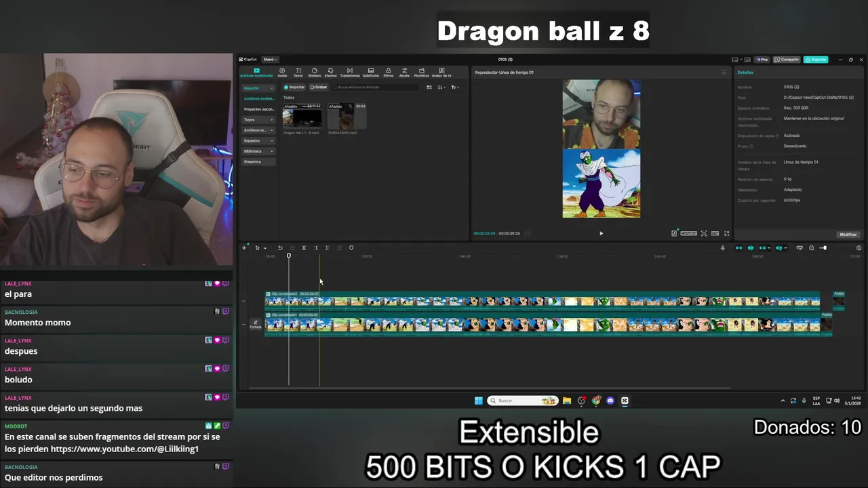Expand the Tuyos sidebar section

pyautogui.click(x=258, y=119)
